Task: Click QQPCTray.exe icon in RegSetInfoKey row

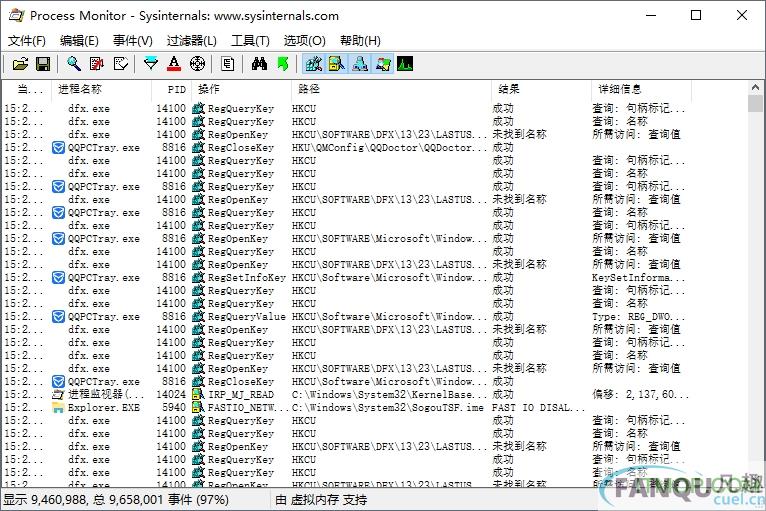Action: [x=59, y=277]
